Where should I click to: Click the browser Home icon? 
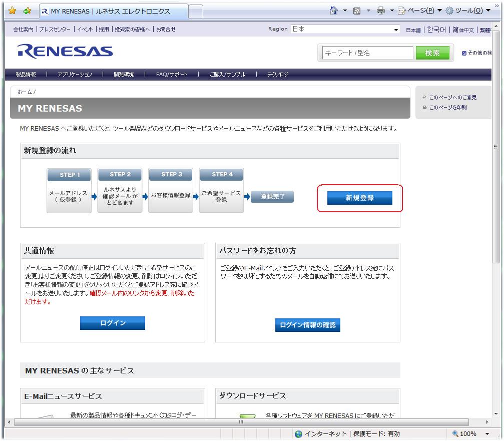334,11
